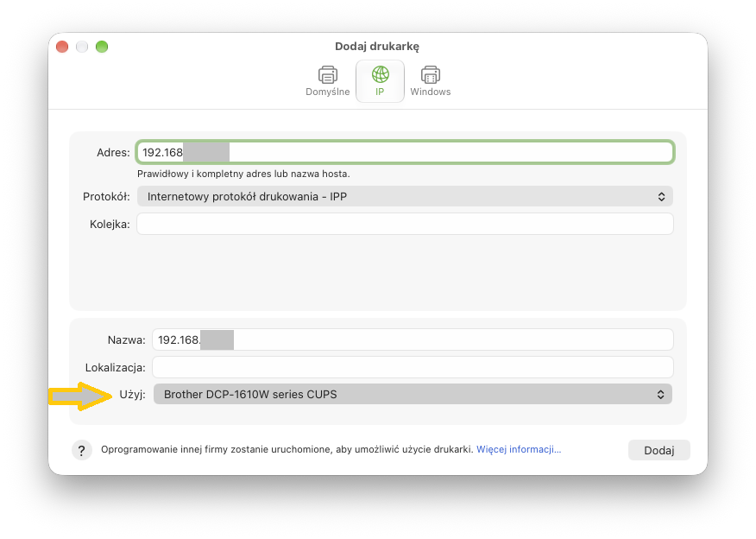Click the Dodaj button
The width and height of the screenshot is (756, 539).
pyautogui.click(x=659, y=450)
